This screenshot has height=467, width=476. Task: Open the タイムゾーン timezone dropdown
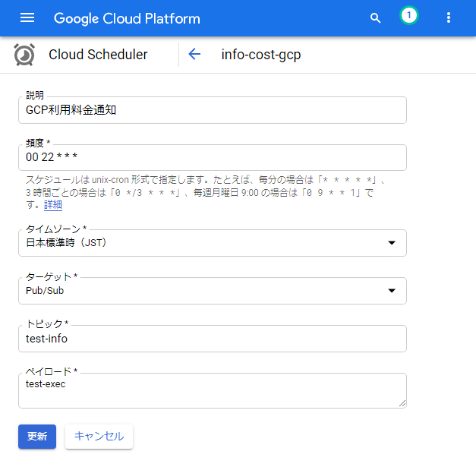[213, 243]
